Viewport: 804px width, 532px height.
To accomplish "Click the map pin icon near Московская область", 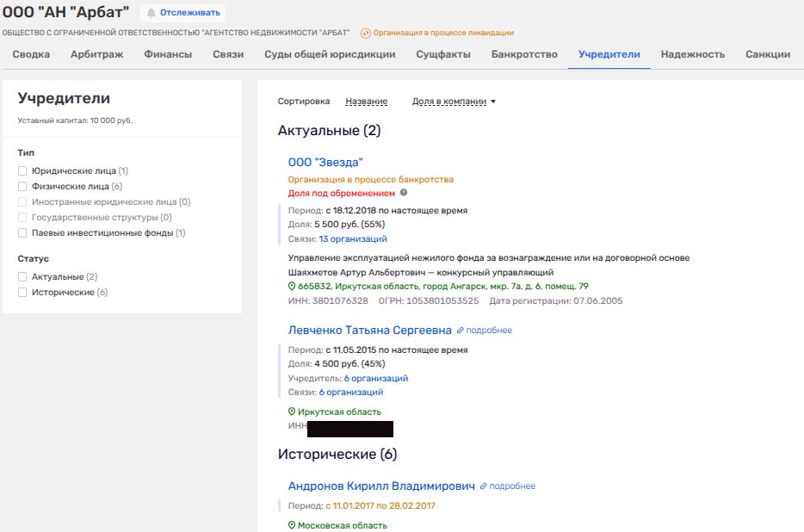I will coord(292,525).
